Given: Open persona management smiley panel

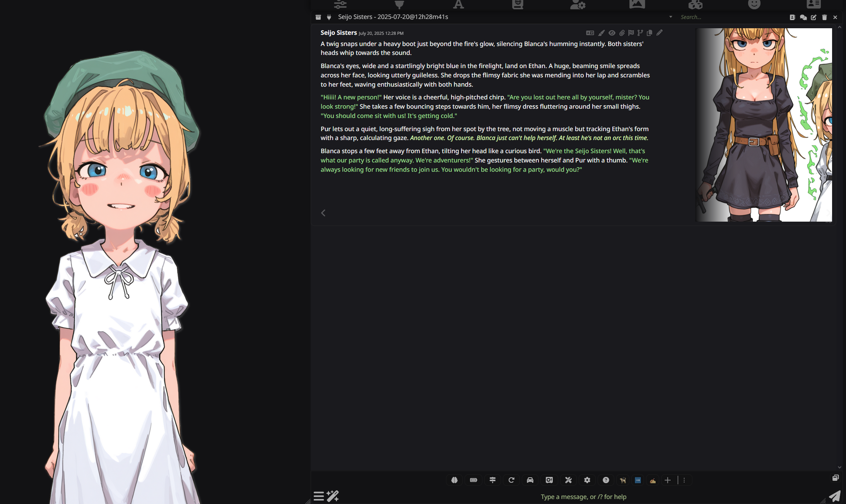Looking at the screenshot, I should (x=754, y=4).
